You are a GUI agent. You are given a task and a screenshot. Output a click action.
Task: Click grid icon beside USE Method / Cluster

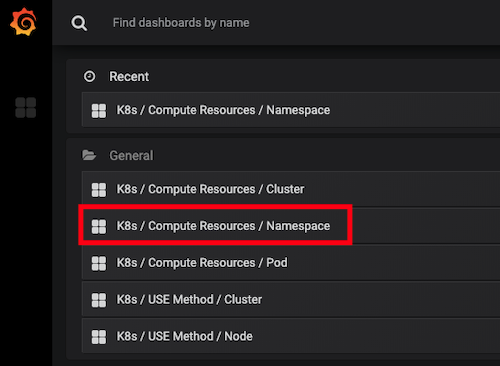[x=99, y=300]
